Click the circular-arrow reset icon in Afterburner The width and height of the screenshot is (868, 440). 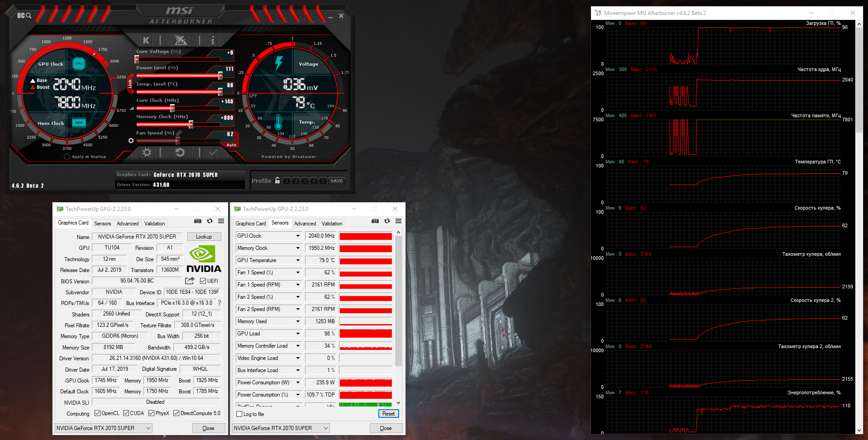pos(180,153)
